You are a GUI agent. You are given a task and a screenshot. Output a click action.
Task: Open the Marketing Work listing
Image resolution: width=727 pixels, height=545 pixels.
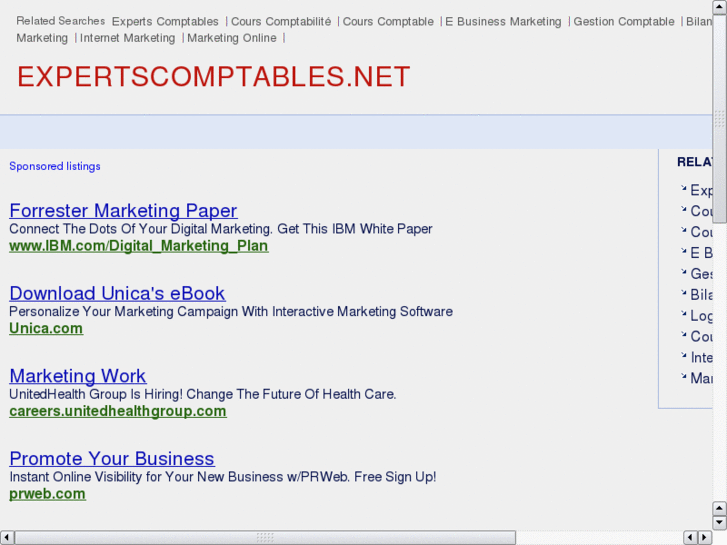pyautogui.click(x=78, y=376)
